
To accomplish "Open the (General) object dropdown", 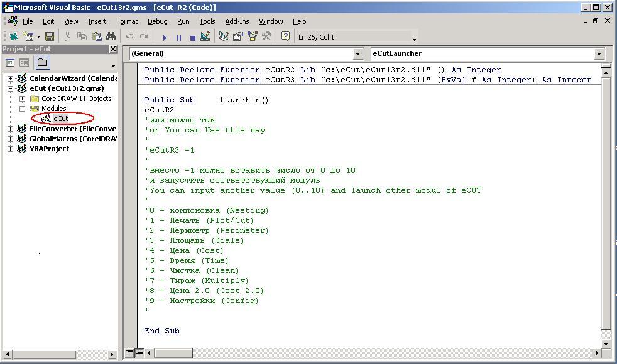I will click(x=358, y=54).
